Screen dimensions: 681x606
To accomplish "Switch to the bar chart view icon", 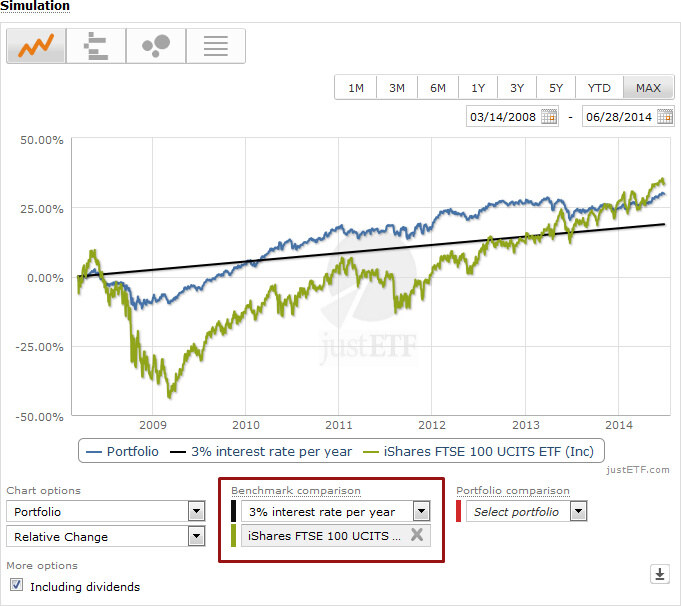I will tap(96, 46).
